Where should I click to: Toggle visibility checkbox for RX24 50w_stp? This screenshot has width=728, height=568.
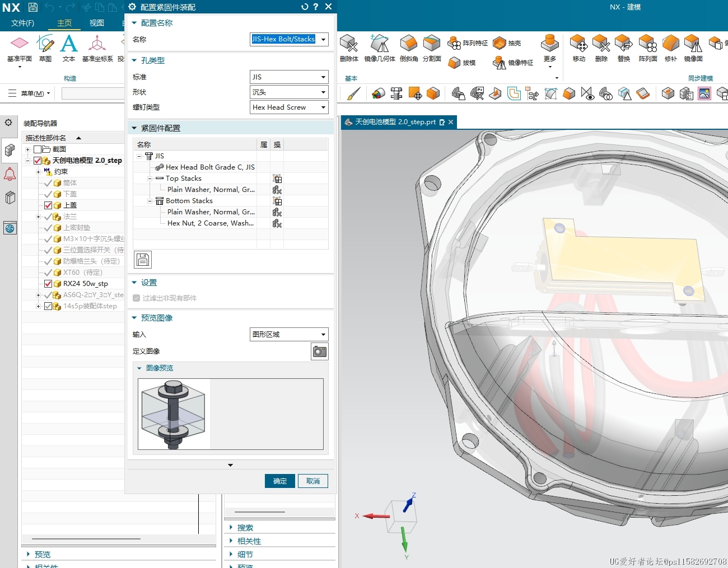click(48, 284)
